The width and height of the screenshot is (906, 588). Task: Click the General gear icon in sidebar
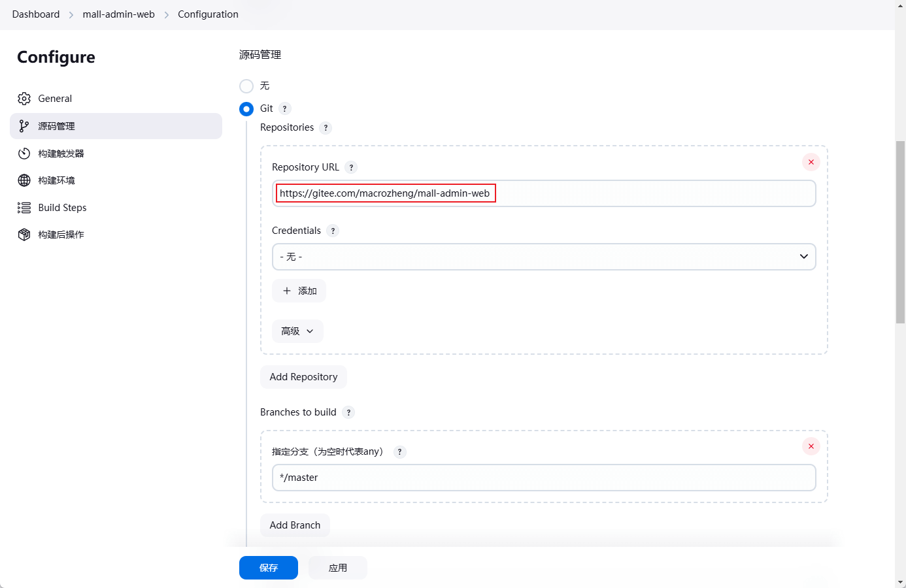coord(24,99)
